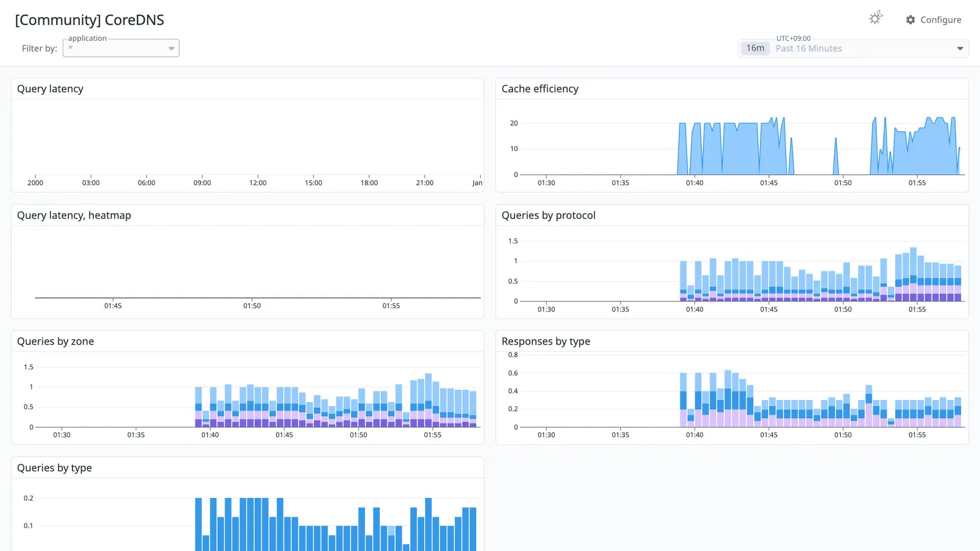Click the "12:00" axis label in Query latency

point(258,183)
